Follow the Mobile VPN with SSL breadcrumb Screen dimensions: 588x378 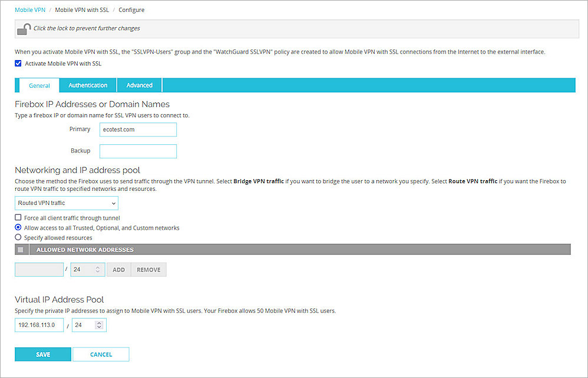tap(81, 9)
